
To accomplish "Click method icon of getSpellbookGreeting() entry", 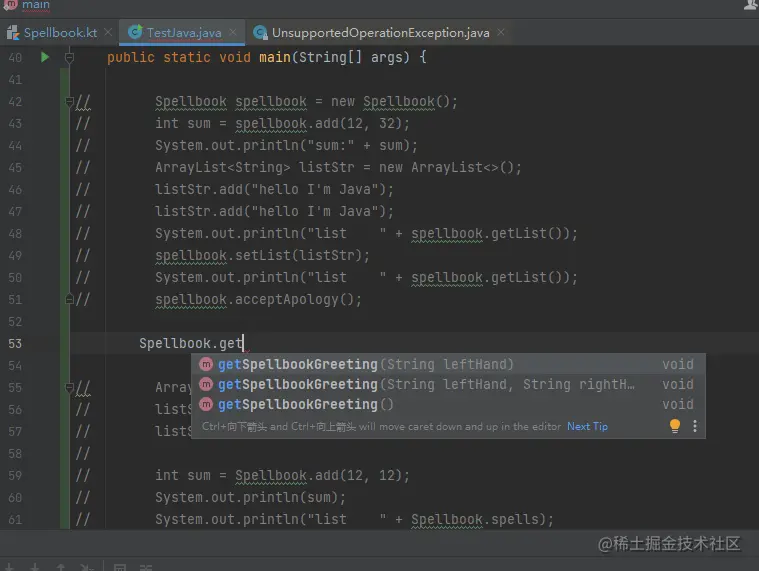I will [207, 404].
